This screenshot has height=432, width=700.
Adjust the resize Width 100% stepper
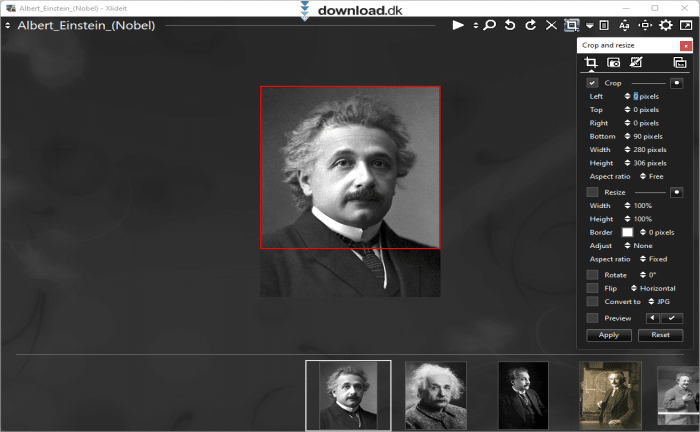pyautogui.click(x=627, y=206)
